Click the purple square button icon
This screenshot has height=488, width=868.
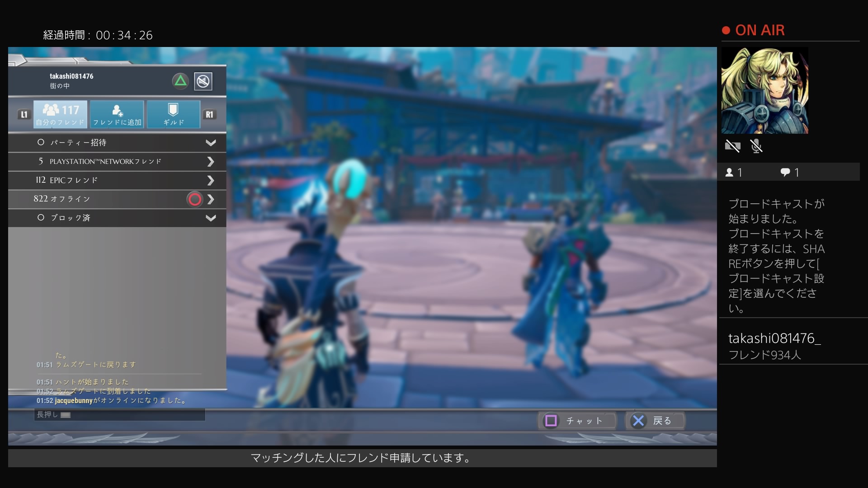click(551, 421)
